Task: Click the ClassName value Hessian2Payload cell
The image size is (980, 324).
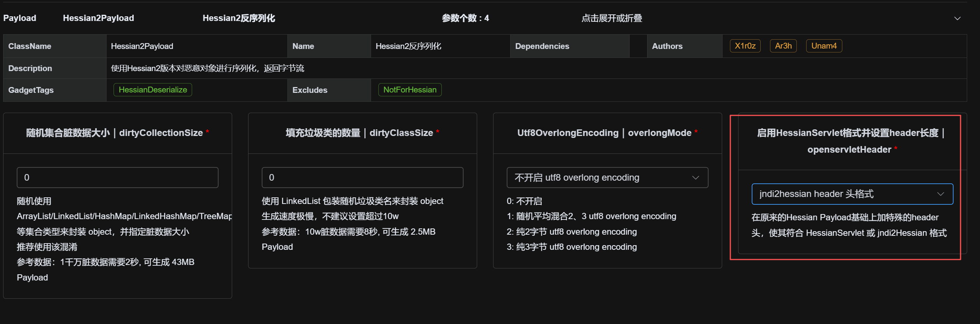Action: (x=142, y=46)
